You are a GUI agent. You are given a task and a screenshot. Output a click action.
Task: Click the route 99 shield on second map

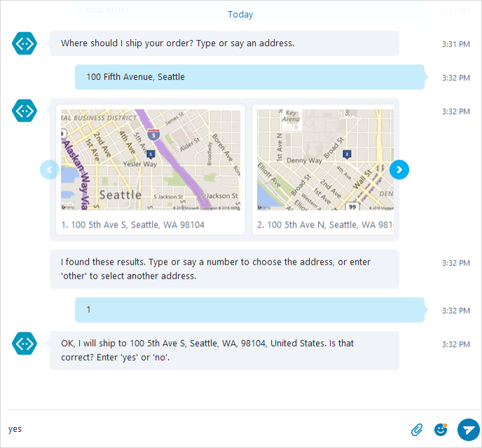coord(352,206)
